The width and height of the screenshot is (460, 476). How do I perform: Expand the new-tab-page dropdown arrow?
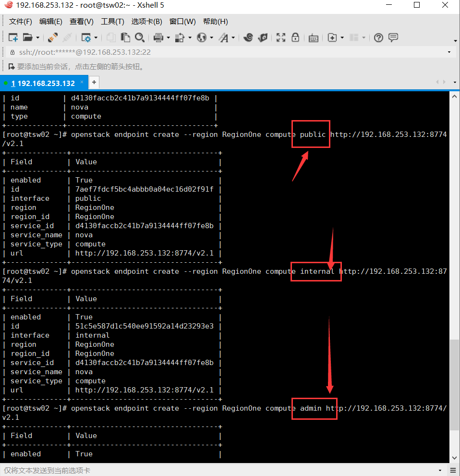point(342,37)
